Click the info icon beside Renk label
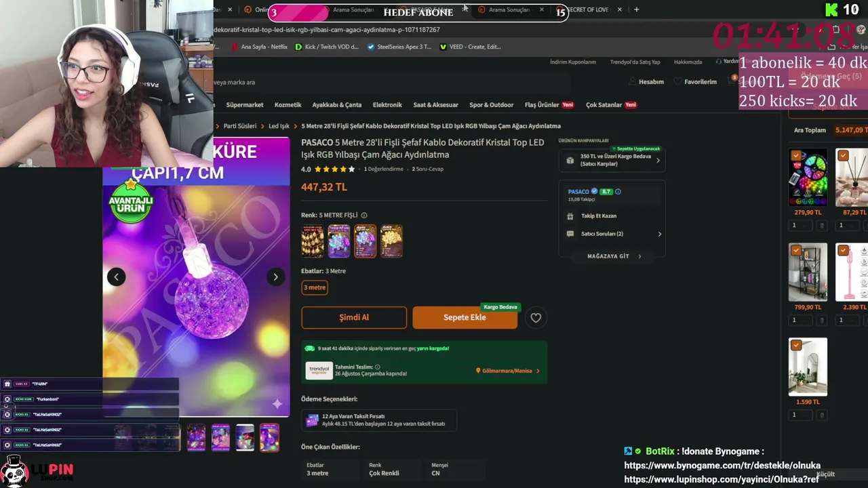 point(364,216)
